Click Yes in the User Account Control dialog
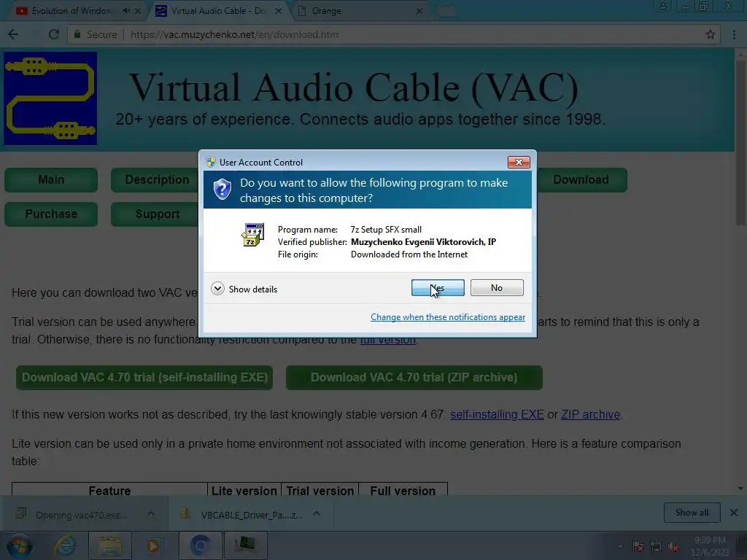Image resolution: width=747 pixels, height=560 pixels. [438, 287]
